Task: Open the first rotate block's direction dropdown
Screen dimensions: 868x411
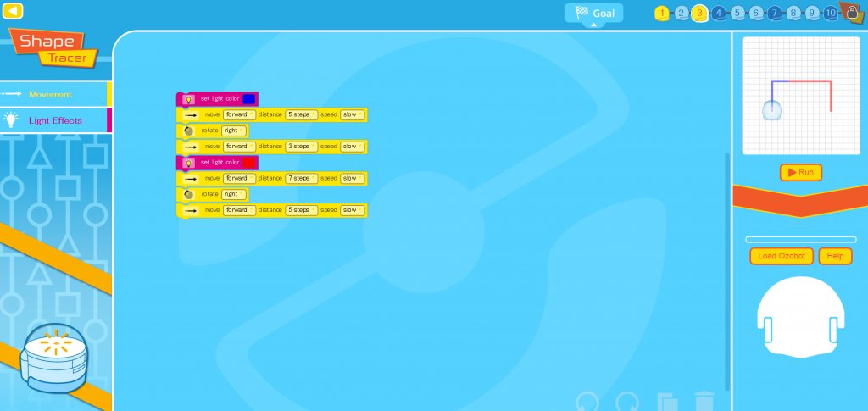Action: click(235, 131)
